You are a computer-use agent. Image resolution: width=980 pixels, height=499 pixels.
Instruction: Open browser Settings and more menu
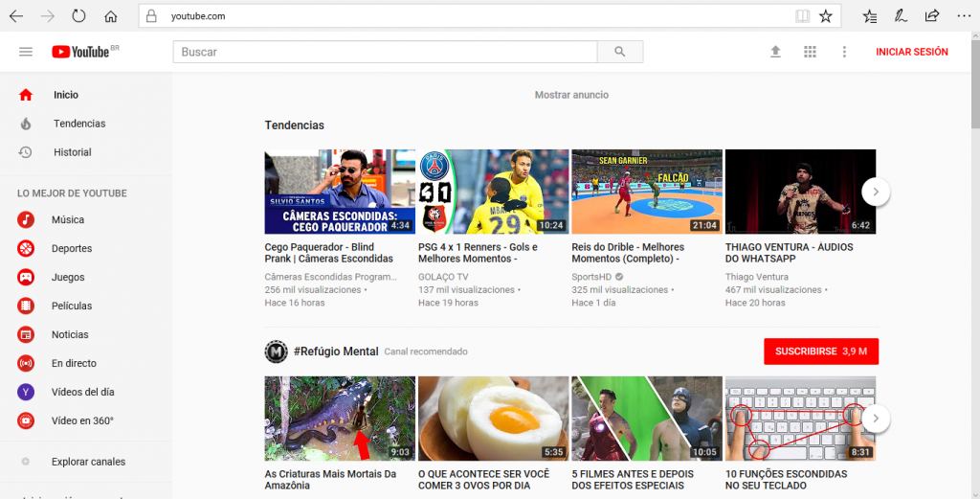coord(963,16)
